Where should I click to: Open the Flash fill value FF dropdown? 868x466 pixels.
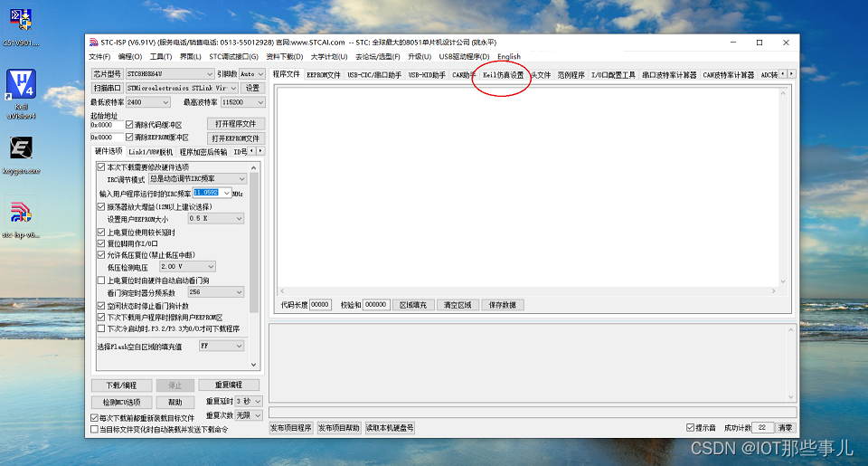(x=221, y=346)
